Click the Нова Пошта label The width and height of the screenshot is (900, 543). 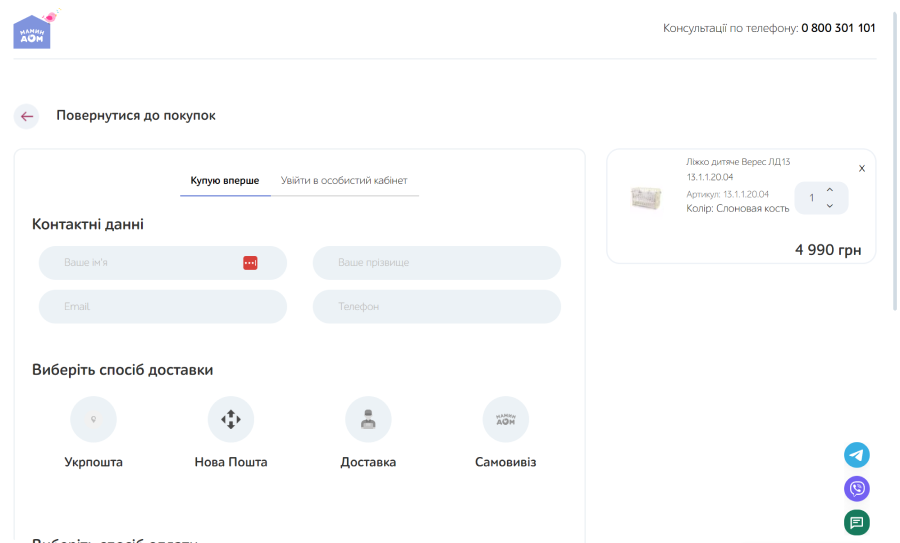[x=231, y=462]
